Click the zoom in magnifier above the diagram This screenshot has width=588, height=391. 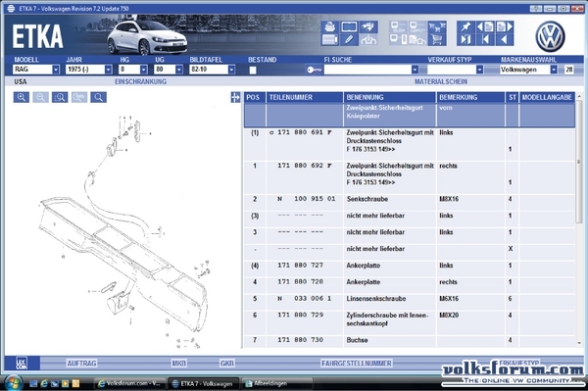point(22,97)
